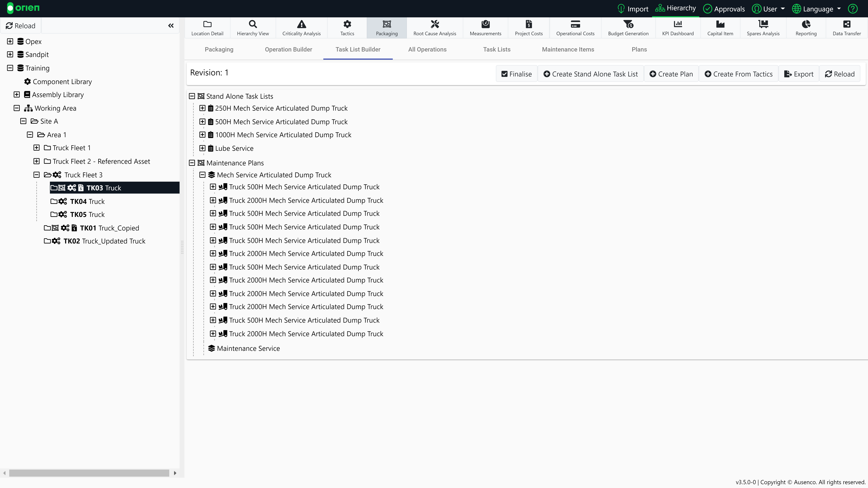Select TK01 Truck_Copied in the tree

(109, 228)
